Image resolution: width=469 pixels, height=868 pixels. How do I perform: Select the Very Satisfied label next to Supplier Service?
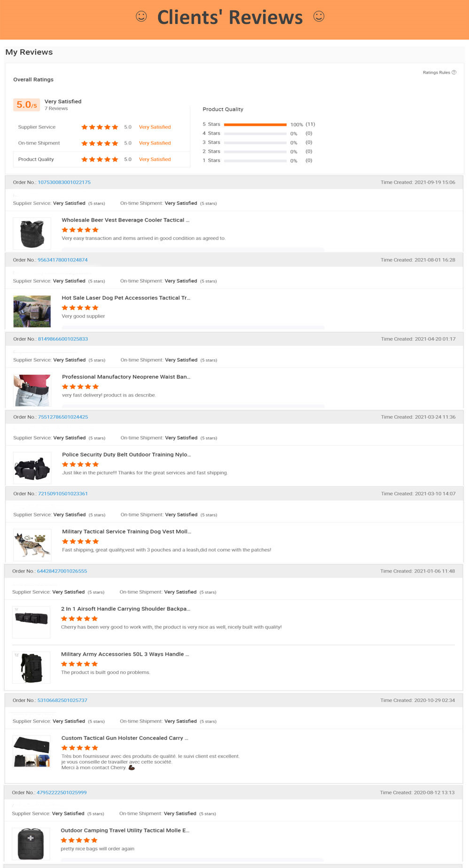point(155,127)
